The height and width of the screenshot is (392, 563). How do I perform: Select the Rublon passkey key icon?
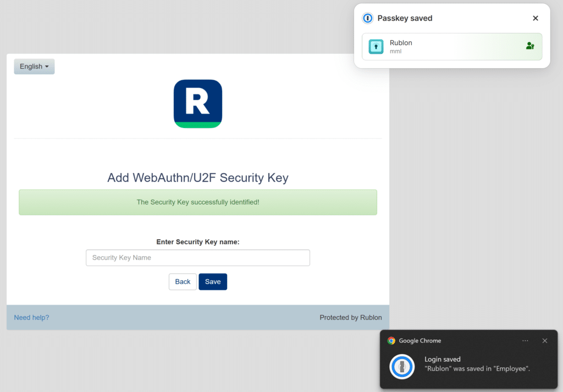click(376, 47)
